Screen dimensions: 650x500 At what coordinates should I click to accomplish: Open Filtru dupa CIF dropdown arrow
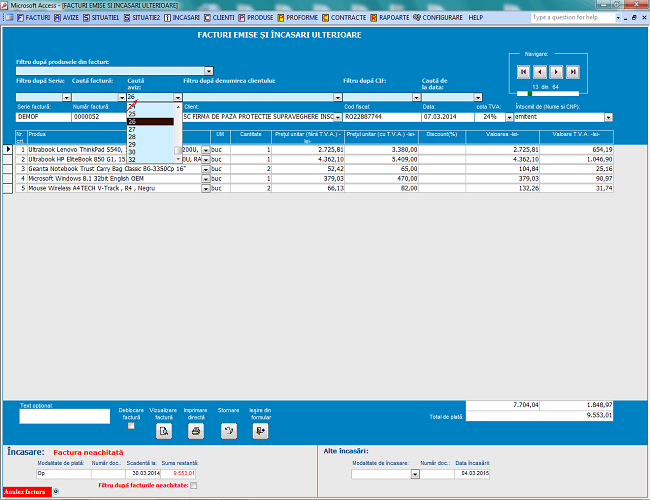[417, 97]
